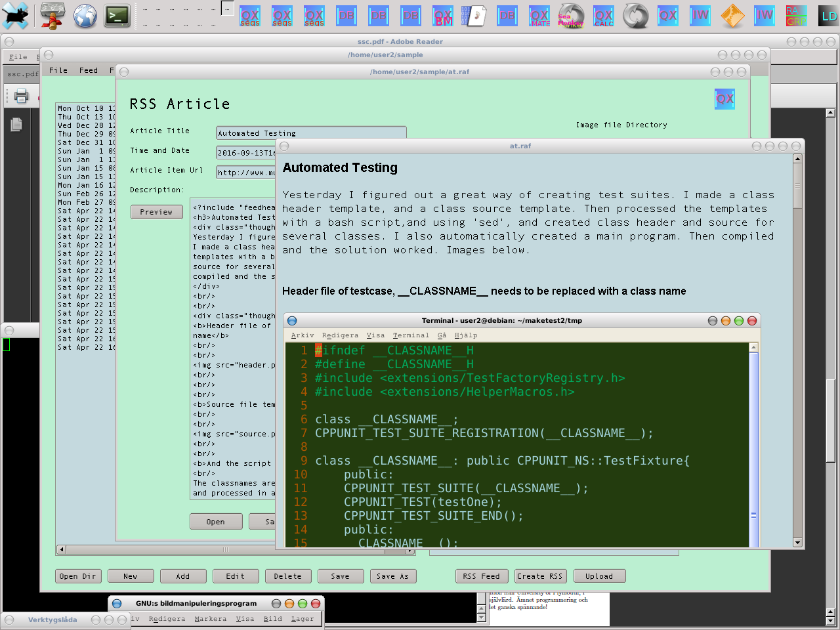
Task: Open the web browser globe launcher
Action: click(85, 15)
